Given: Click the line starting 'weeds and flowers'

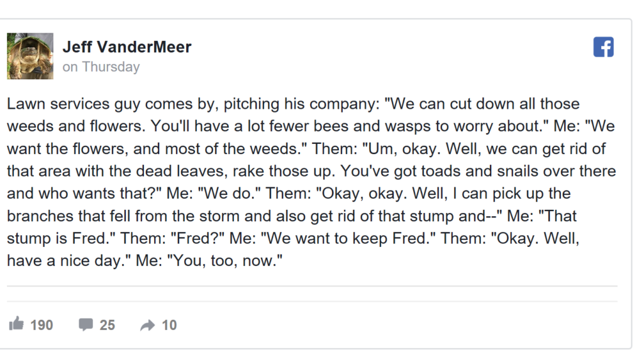Looking at the screenshot, I should coord(311,126).
